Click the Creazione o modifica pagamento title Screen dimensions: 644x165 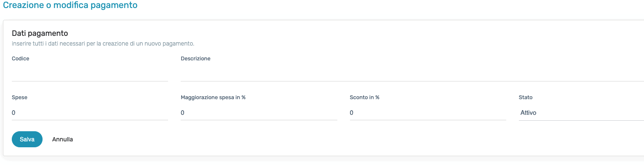(70, 5)
